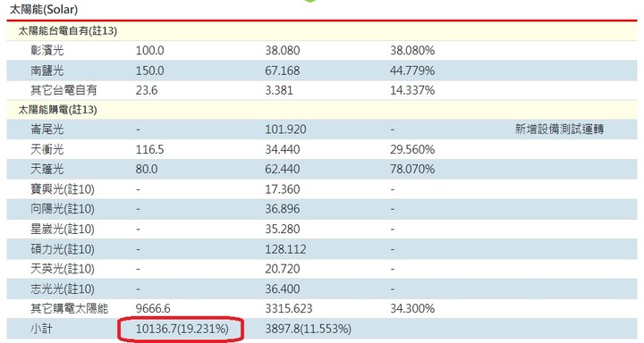This screenshot has width=644, height=343.
Task: Click the 寶興光(註10) row name
Action: (63, 189)
